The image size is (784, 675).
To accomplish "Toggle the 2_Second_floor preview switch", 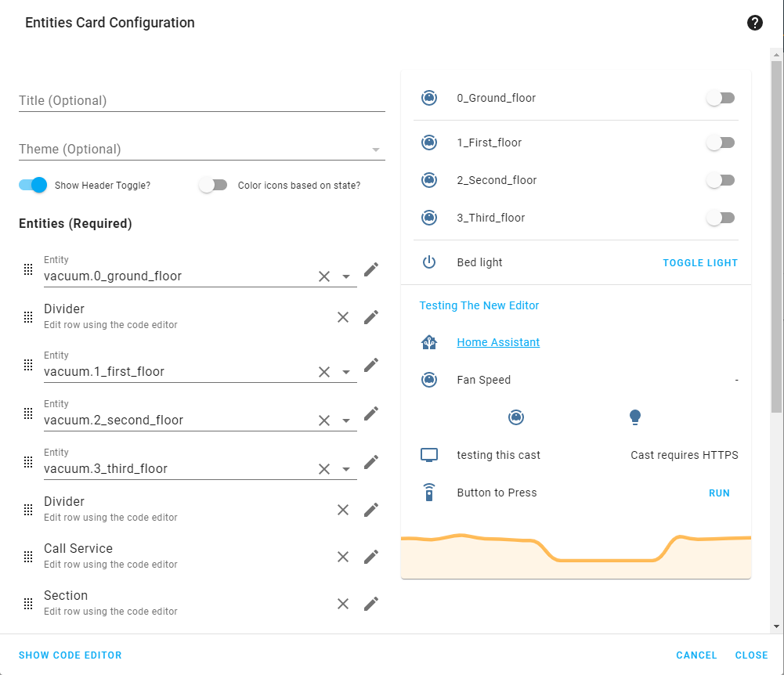I will [721, 180].
